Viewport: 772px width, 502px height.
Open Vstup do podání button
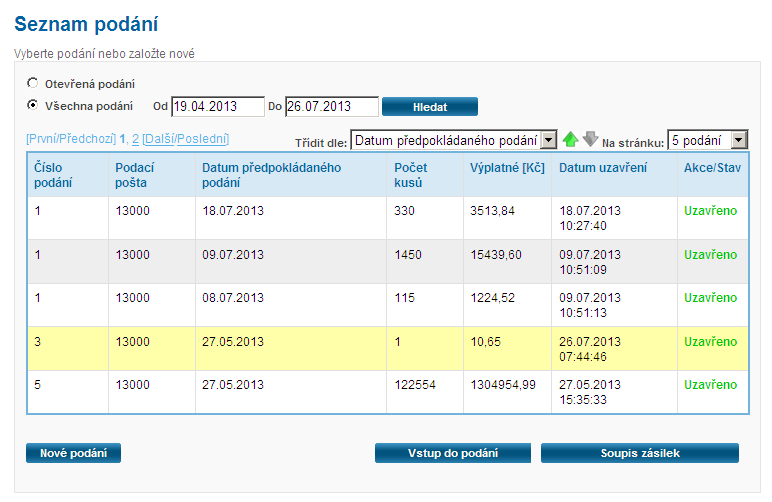coord(453,454)
